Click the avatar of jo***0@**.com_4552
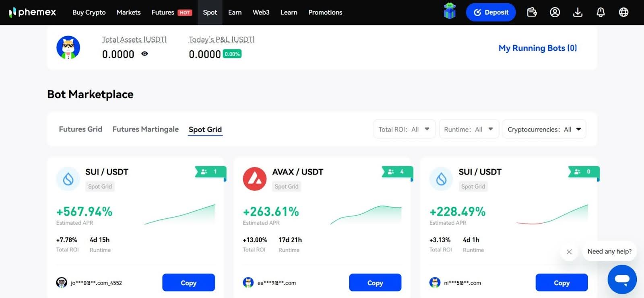Screen dimensions: 644x298 pyautogui.click(x=62, y=283)
